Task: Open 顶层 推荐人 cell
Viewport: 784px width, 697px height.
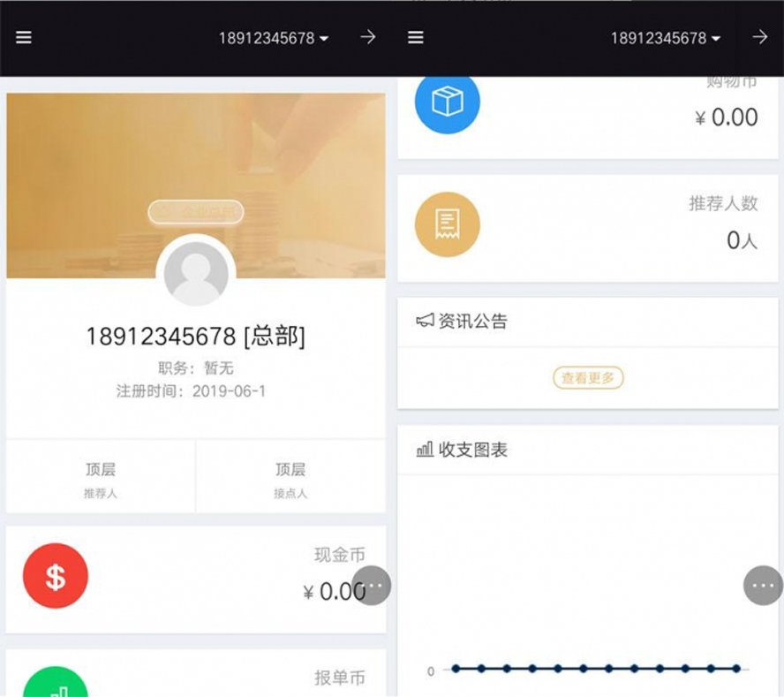Action: pyautogui.click(x=101, y=476)
